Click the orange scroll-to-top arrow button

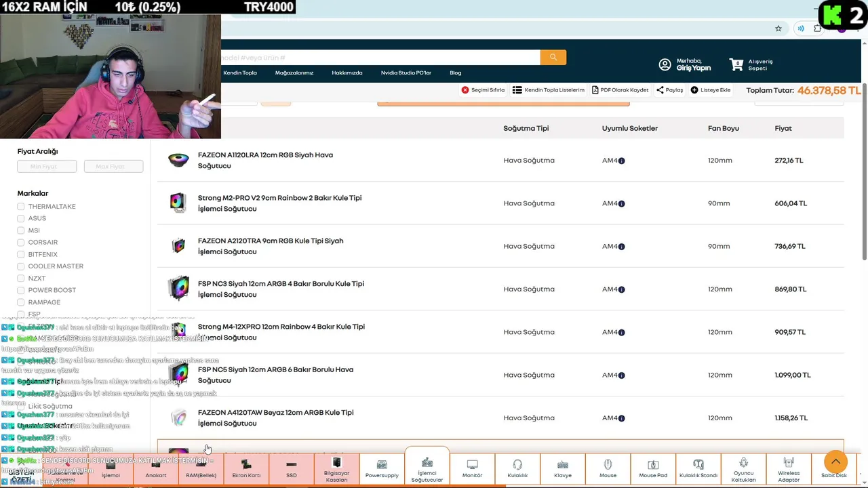[835, 462]
